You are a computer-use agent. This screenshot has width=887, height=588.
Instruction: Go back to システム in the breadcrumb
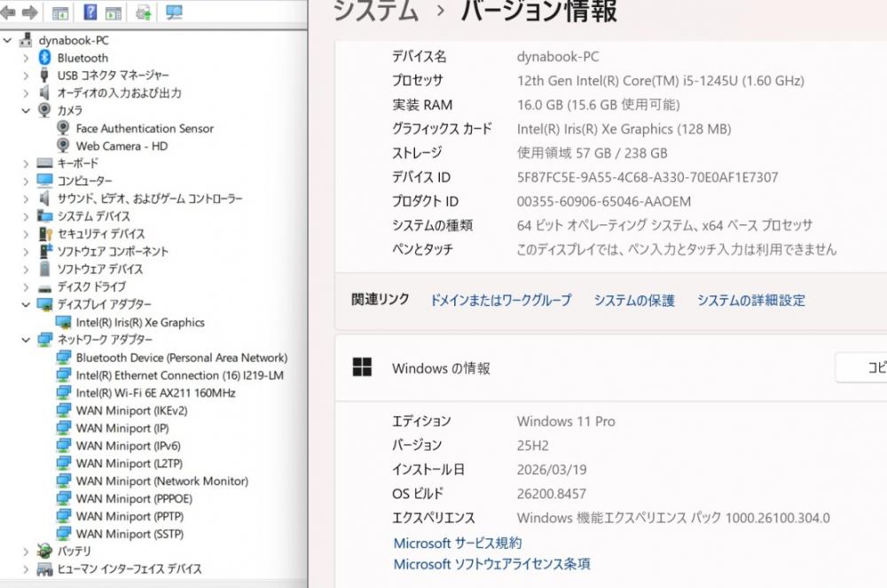point(376,12)
